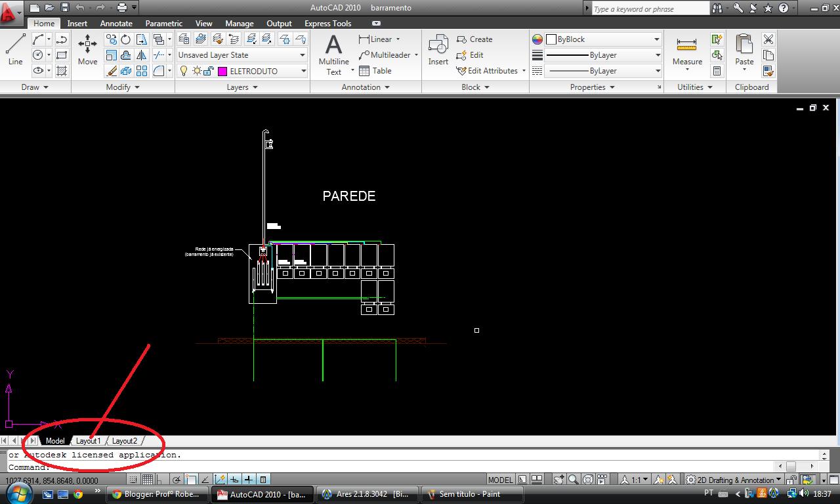Viewport: 840px width, 504px height.
Task: Click the Quick Calculator icon in Utilities
Action: pos(717,71)
